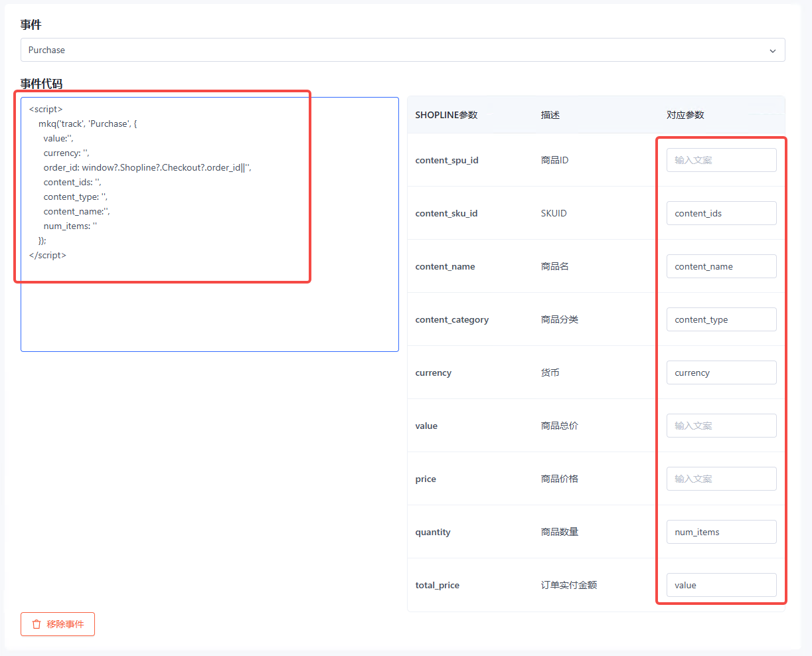
Task: Click inside the event code text area
Action: (x=210, y=224)
